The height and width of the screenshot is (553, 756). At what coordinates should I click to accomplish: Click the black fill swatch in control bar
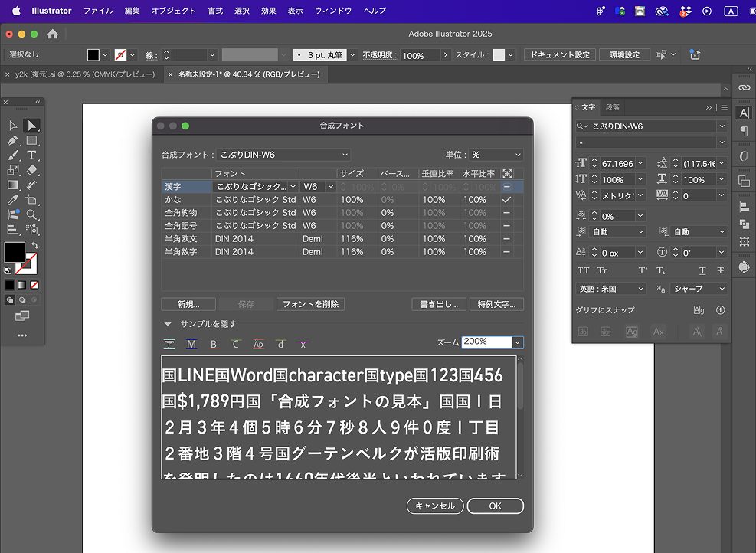click(x=93, y=55)
